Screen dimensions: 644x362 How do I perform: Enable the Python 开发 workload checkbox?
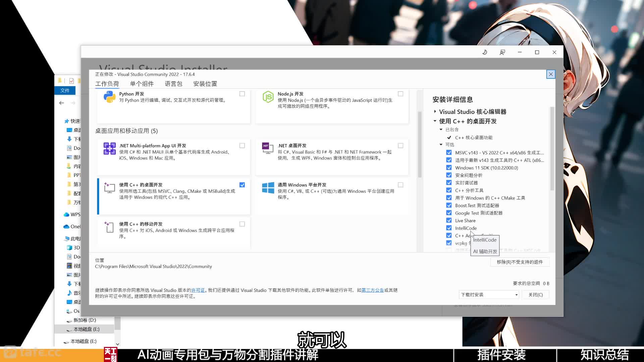(x=242, y=94)
